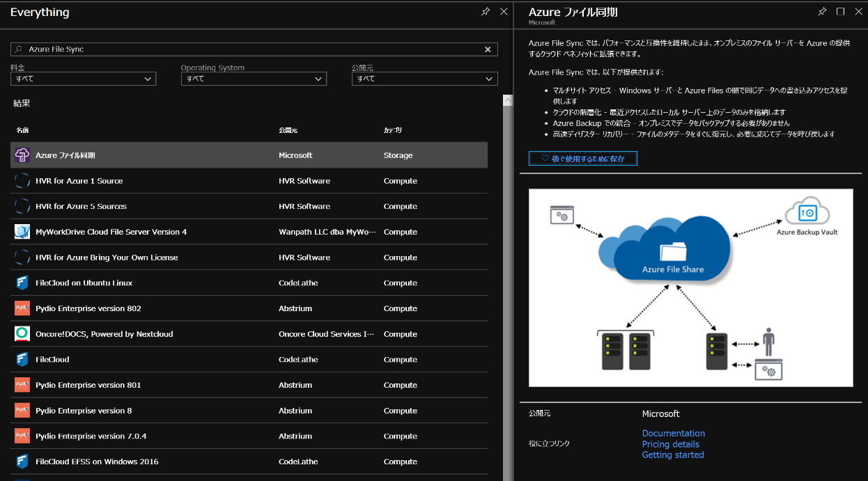Screen dimensions: 868x481
Task: Open the Documentation link
Action: pyautogui.click(x=673, y=433)
